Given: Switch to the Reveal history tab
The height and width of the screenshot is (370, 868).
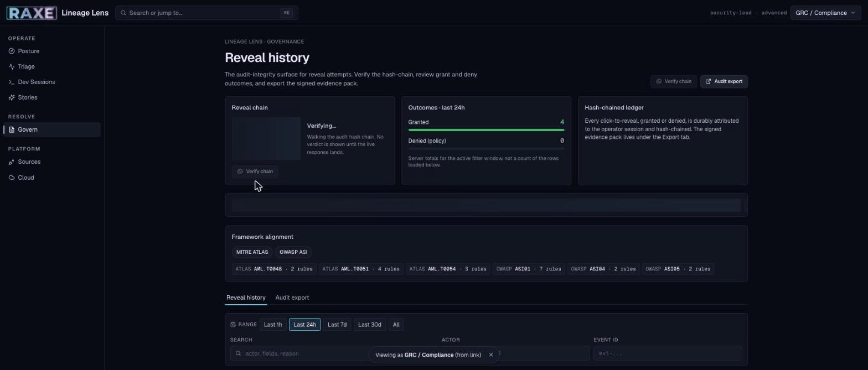Looking at the screenshot, I should tap(246, 298).
